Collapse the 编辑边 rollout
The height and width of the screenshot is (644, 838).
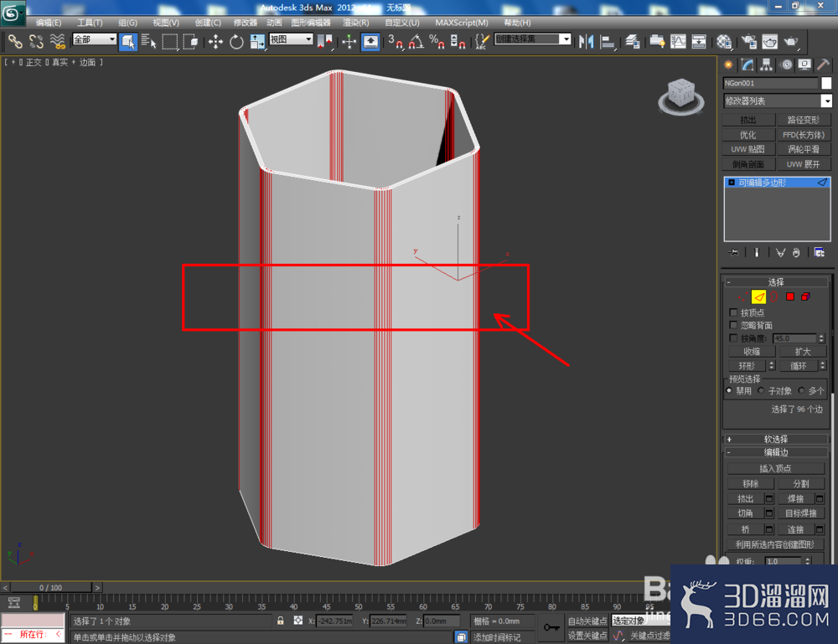click(x=775, y=452)
